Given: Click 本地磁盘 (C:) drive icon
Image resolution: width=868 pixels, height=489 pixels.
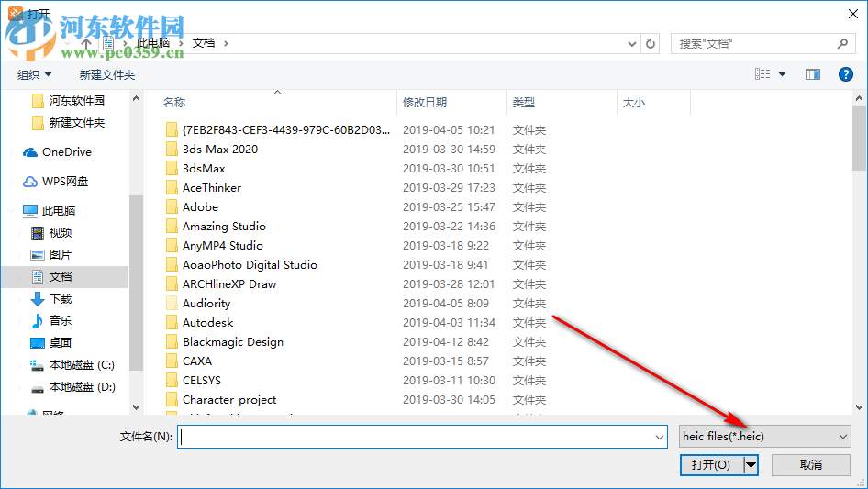Looking at the screenshot, I should [37, 365].
